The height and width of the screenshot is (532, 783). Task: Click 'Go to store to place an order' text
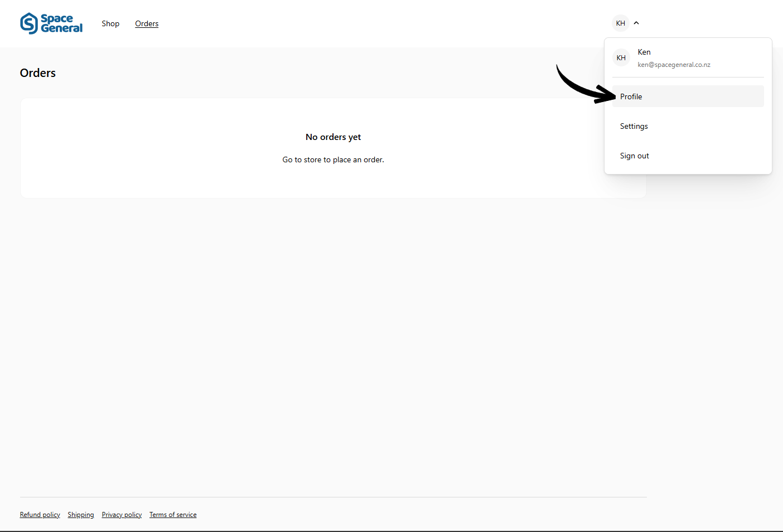[333, 159]
